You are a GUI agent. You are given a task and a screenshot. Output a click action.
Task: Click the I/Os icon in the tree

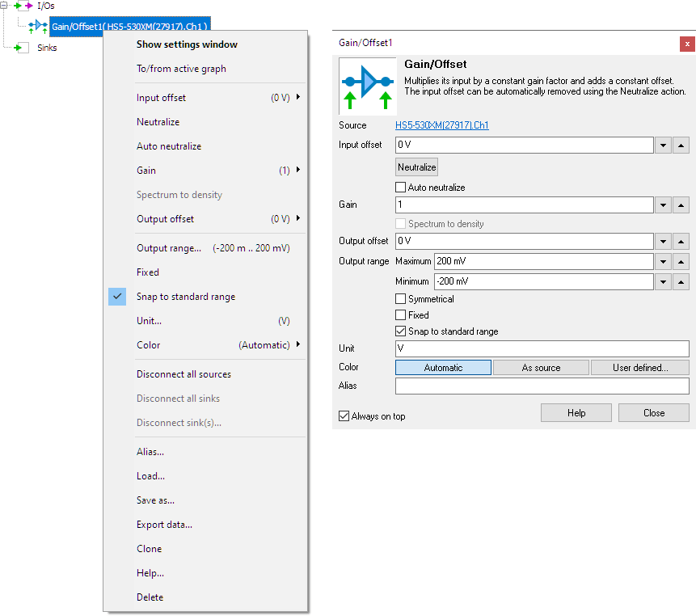23,6
